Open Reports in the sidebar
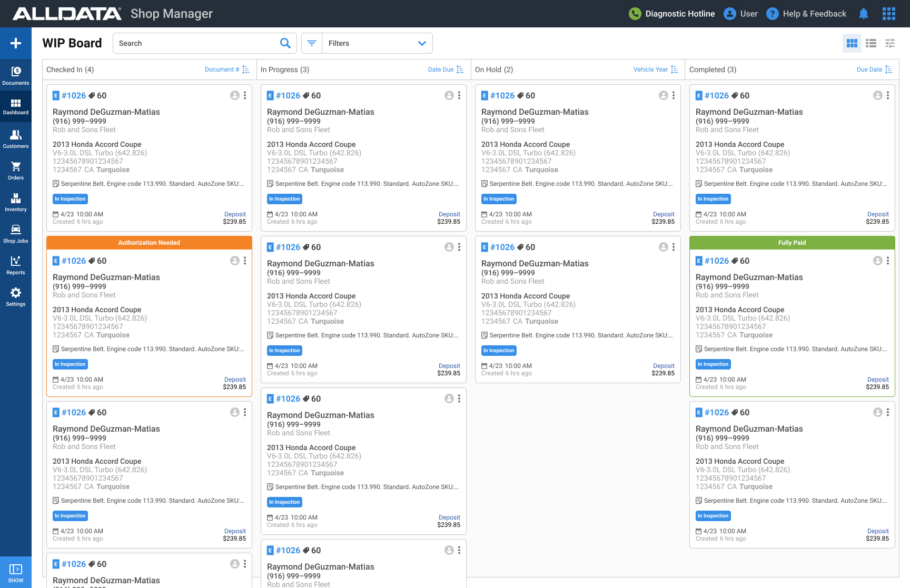The height and width of the screenshot is (588, 910). click(x=16, y=265)
